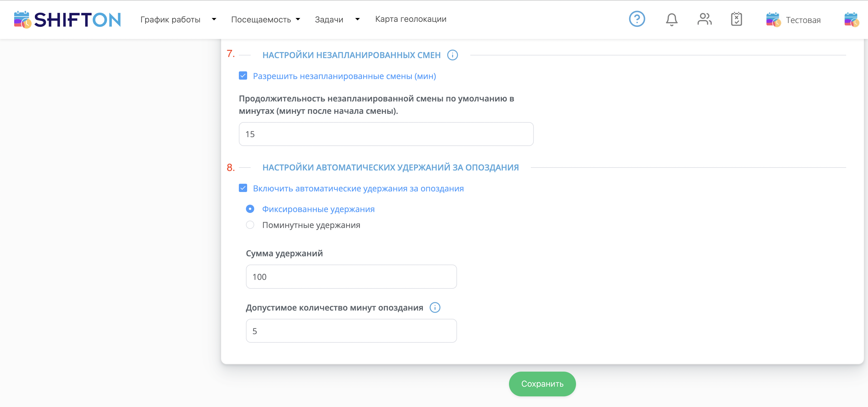
Task: Click the Сохранить button
Action: [542, 384]
